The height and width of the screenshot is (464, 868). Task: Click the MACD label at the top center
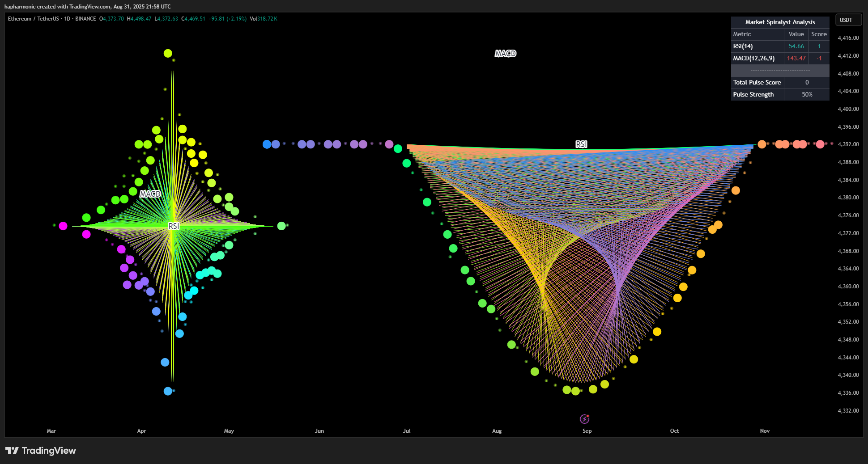click(506, 54)
